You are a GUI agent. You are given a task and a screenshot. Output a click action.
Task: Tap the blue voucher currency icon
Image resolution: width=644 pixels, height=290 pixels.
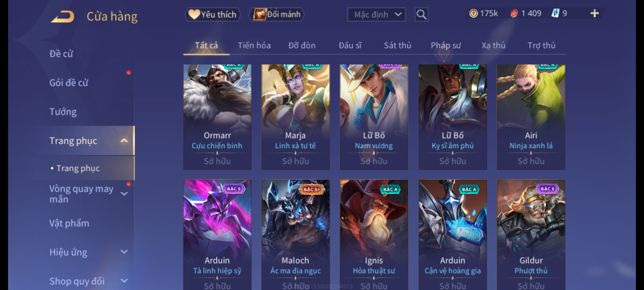(555, 13)
